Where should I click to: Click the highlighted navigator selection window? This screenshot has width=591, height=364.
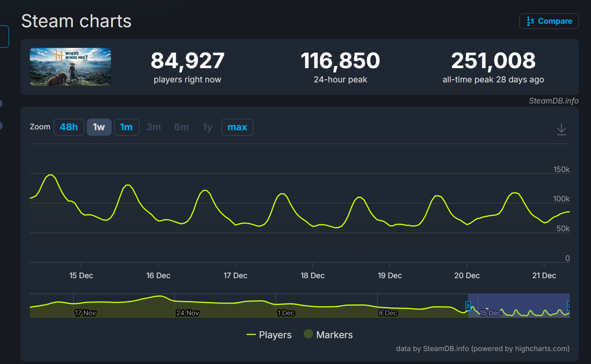[x=518, y=305]
